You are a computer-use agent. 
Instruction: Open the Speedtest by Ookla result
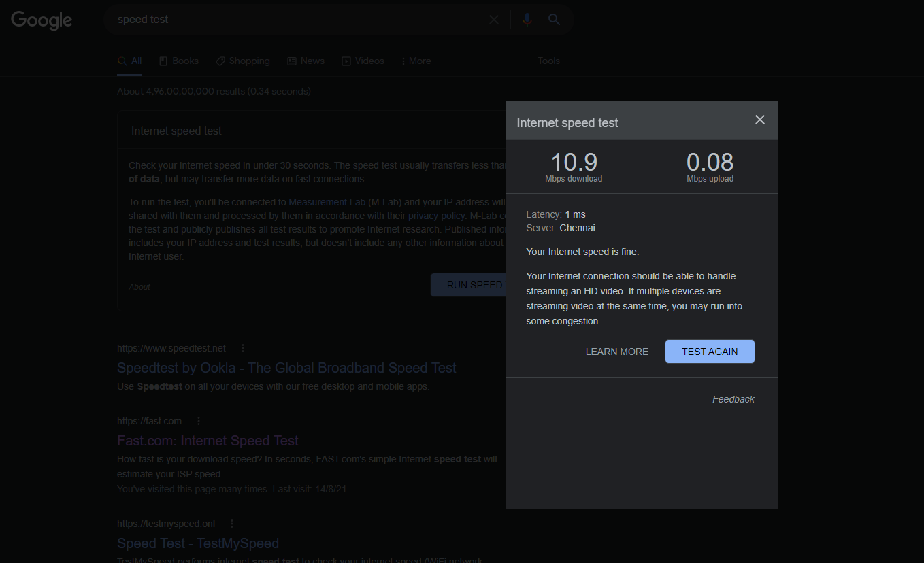[286, 368]
